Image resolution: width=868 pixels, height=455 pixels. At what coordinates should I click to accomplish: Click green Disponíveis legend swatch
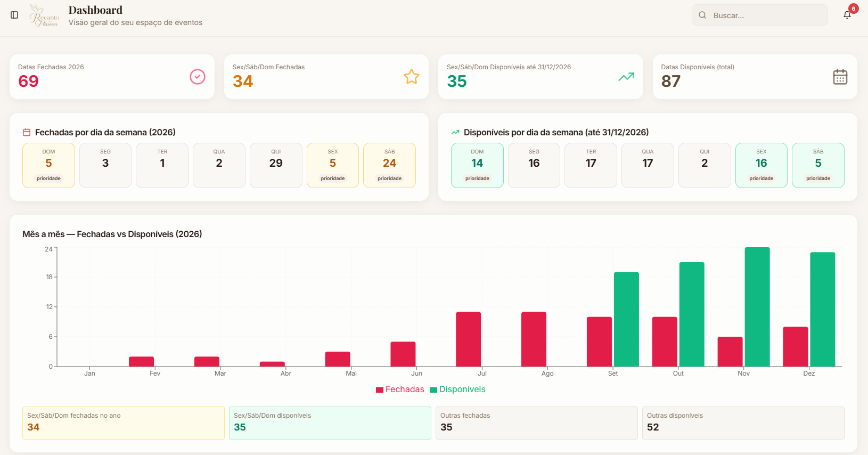pyautogui.click(x=433, y=390)
